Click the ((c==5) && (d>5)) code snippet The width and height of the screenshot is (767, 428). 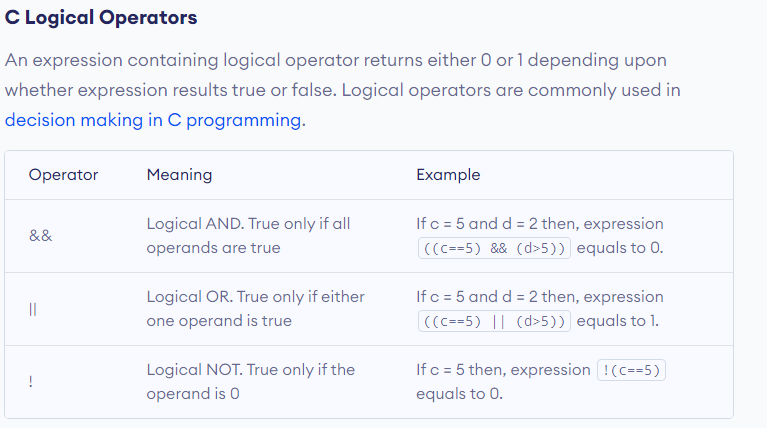494,249
